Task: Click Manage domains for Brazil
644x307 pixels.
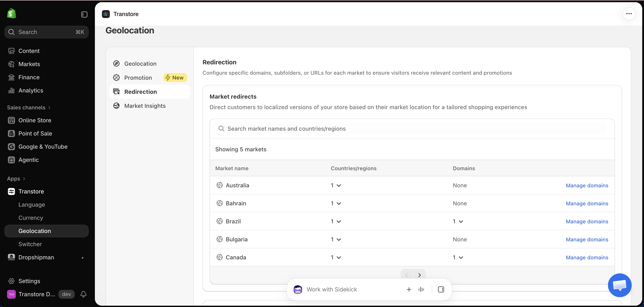Action: [587, 222]
